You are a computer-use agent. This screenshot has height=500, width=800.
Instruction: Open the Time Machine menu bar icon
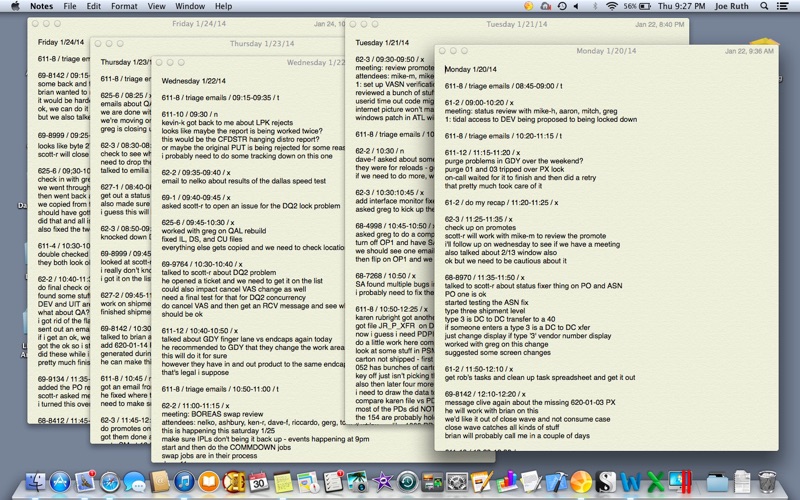562,6
